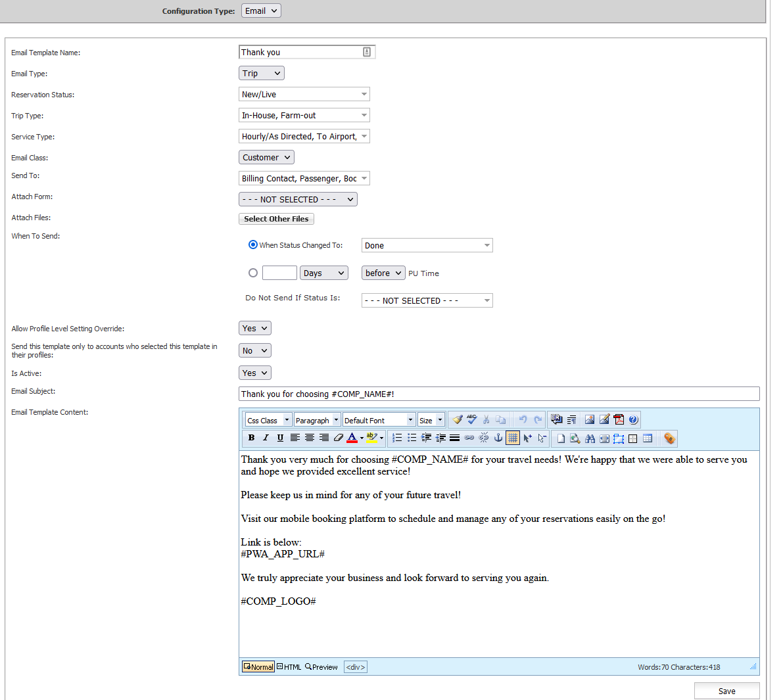Apply underline formatting
783x700 pixels.
click(x=280, y=438)
